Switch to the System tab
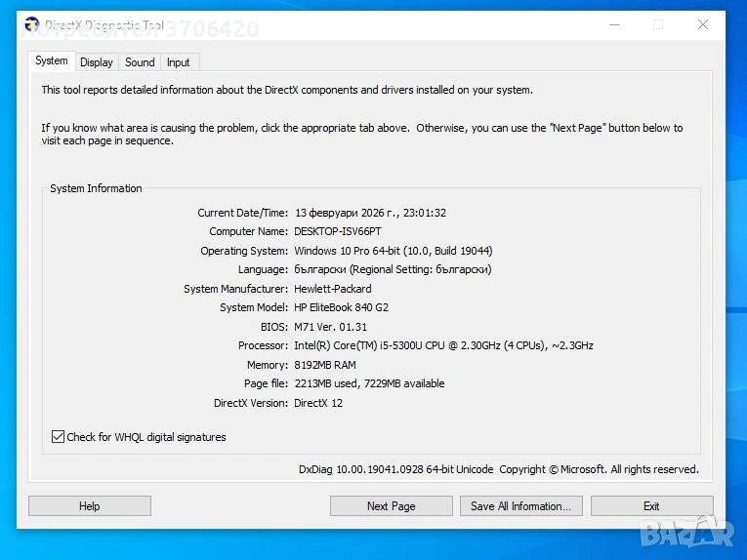 pyautogui.click(x=52, y=60)
